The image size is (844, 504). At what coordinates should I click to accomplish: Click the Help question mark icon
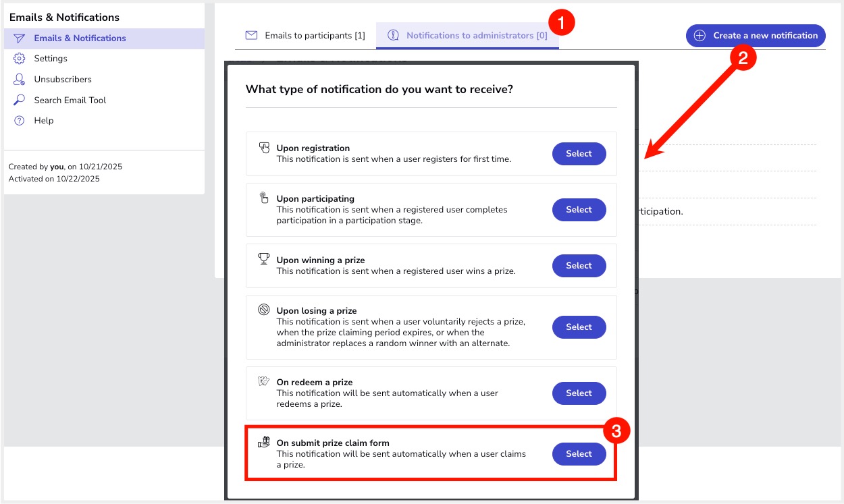click(x=20, y=121)
